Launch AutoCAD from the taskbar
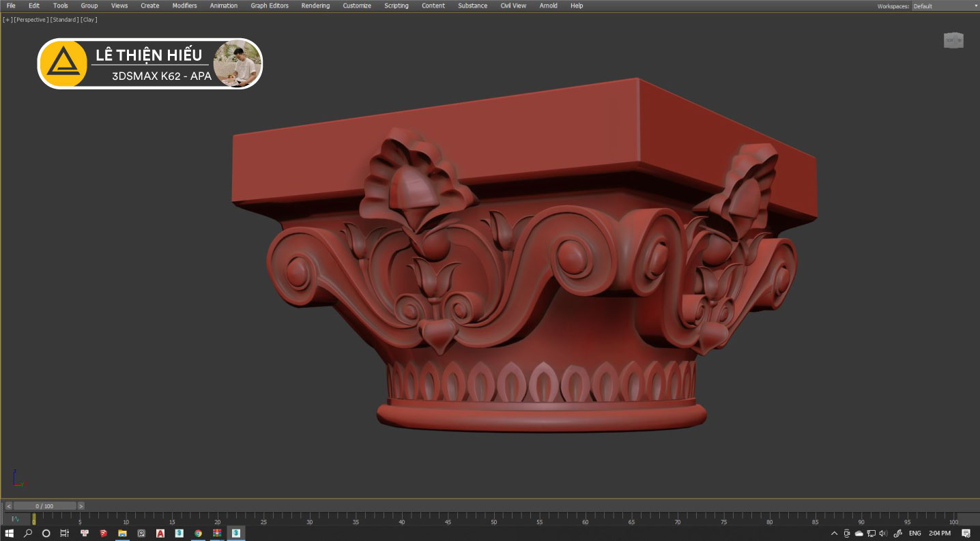The image size is (980, 541). click(x=160, y=533)
